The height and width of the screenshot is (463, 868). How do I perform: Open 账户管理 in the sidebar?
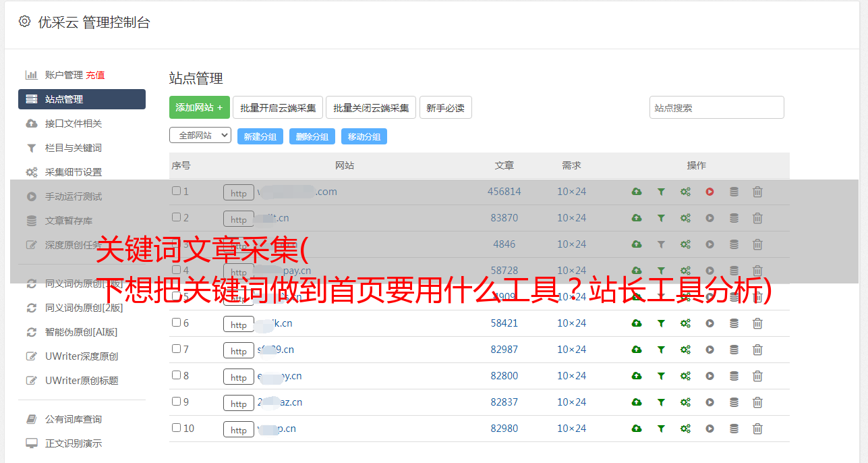63,75
